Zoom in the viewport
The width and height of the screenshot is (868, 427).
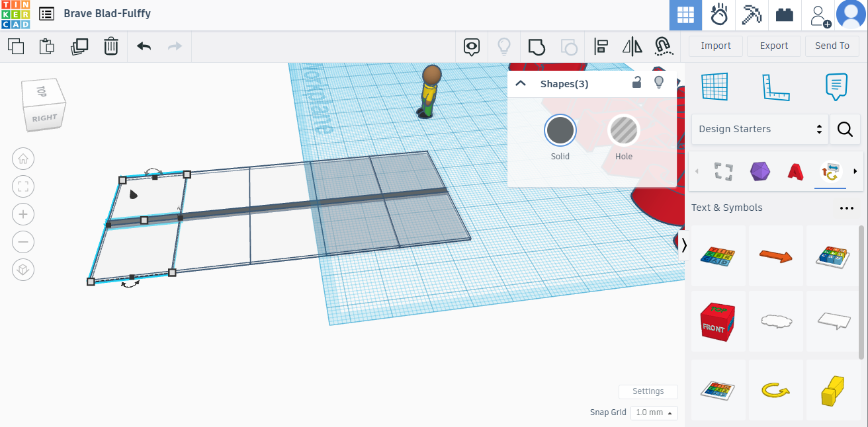coord(23,214)
